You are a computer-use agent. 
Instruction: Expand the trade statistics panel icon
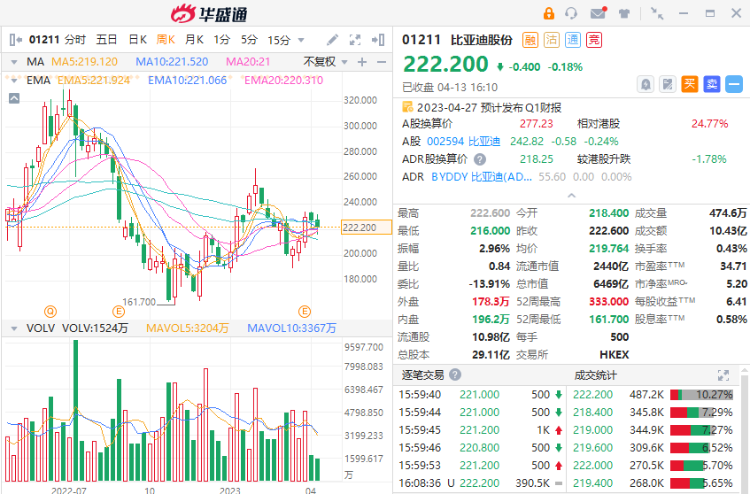click(723, 375)
